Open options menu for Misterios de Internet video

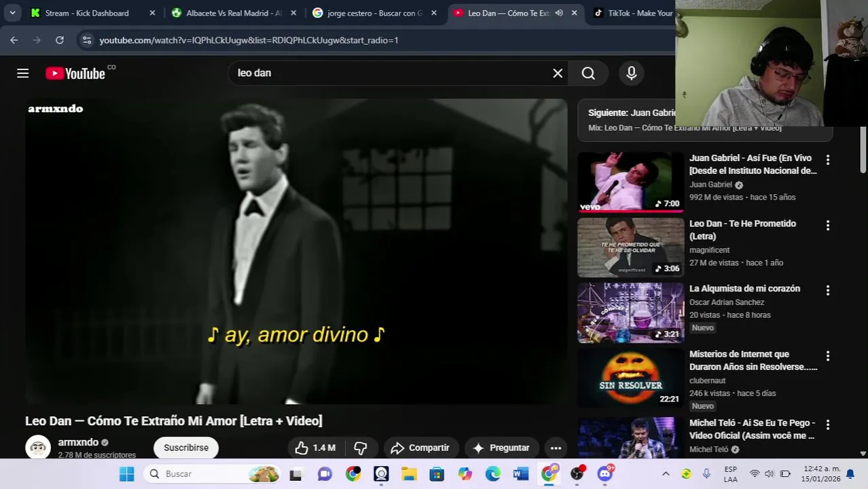(827, 356)
